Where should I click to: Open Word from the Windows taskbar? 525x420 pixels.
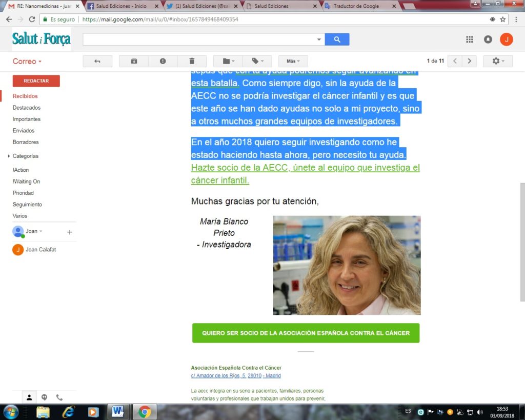tap(118, 412)
